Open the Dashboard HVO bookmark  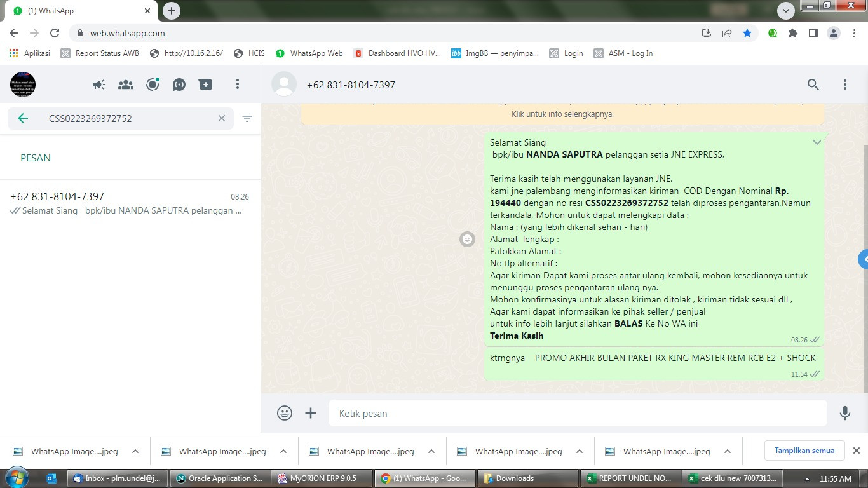[x=397, y=53]
